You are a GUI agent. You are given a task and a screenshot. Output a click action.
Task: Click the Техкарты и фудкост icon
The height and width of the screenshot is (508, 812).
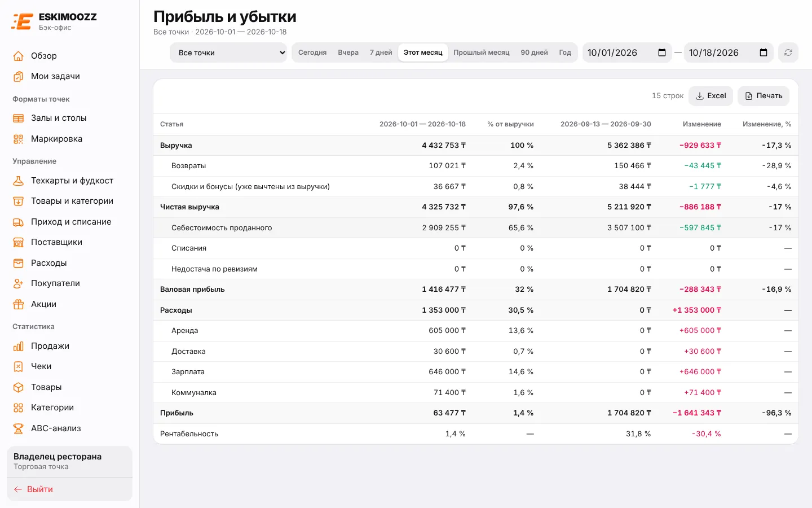(19, 181)
